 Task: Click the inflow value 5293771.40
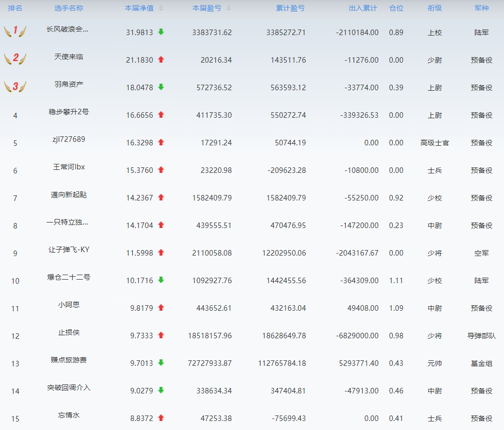pyautogui.click(x=359, y=363)
